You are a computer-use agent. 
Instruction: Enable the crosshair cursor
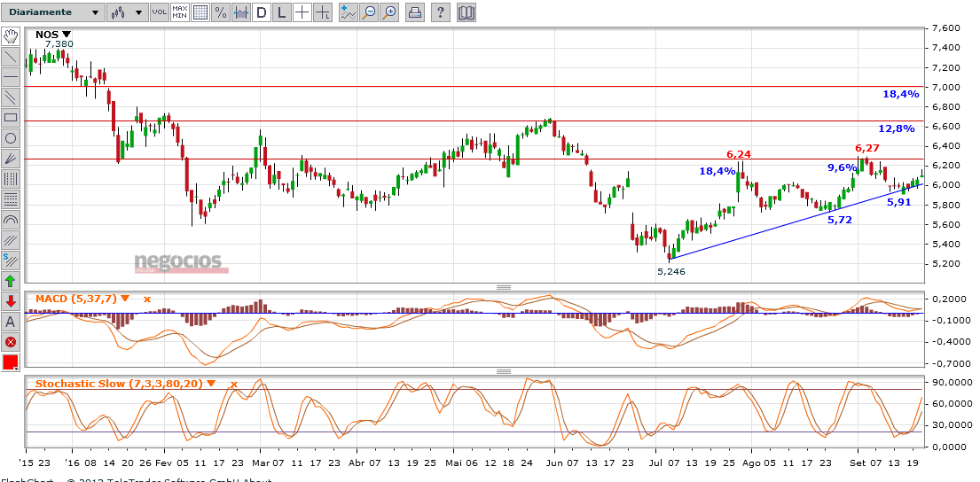pos(302,12)
